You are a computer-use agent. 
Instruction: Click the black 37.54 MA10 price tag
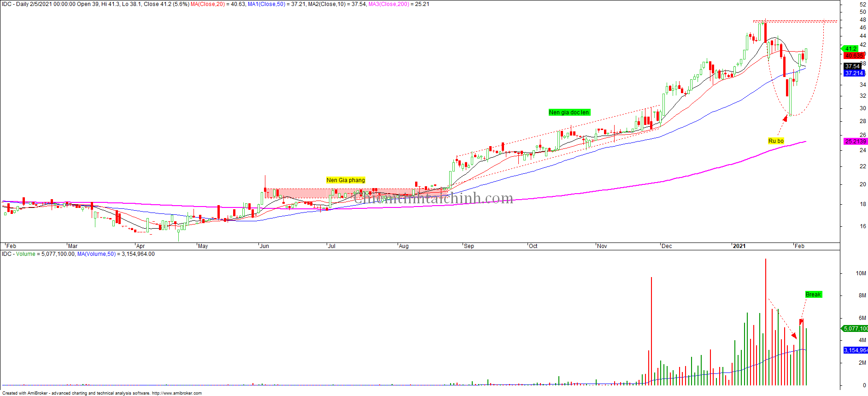point(852,66)
